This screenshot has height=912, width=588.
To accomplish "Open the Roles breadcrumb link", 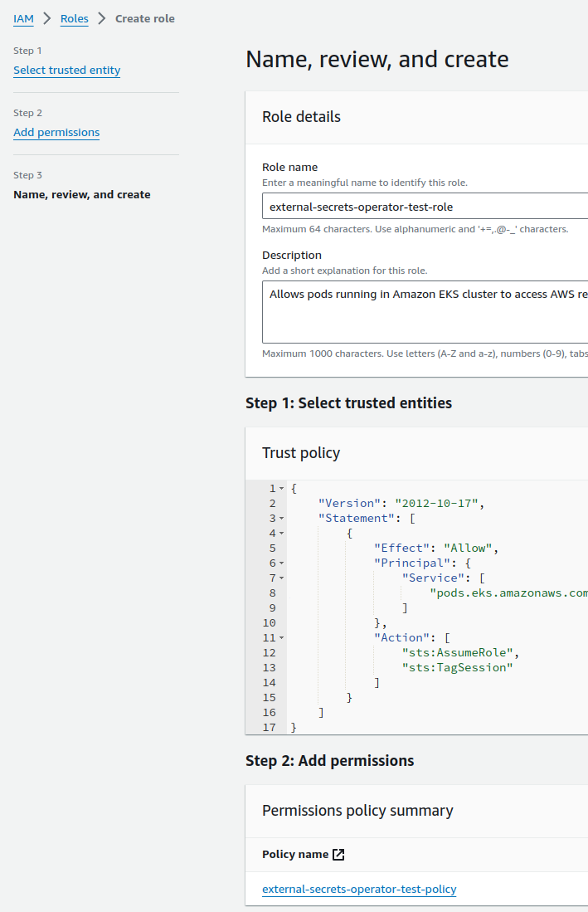I will click(75, 18).
